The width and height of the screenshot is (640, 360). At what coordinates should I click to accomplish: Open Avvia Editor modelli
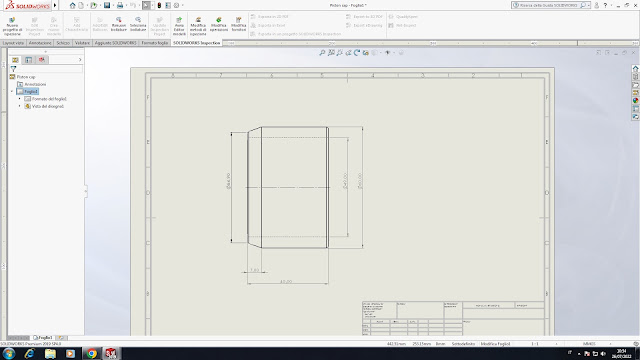pos(179,26)
